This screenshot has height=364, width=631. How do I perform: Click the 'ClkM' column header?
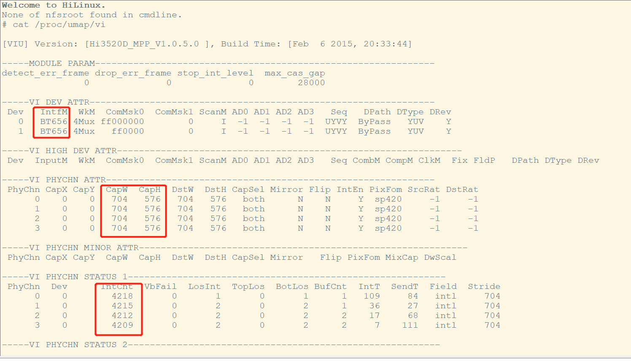pyautogui.click(x=429, y=160)
